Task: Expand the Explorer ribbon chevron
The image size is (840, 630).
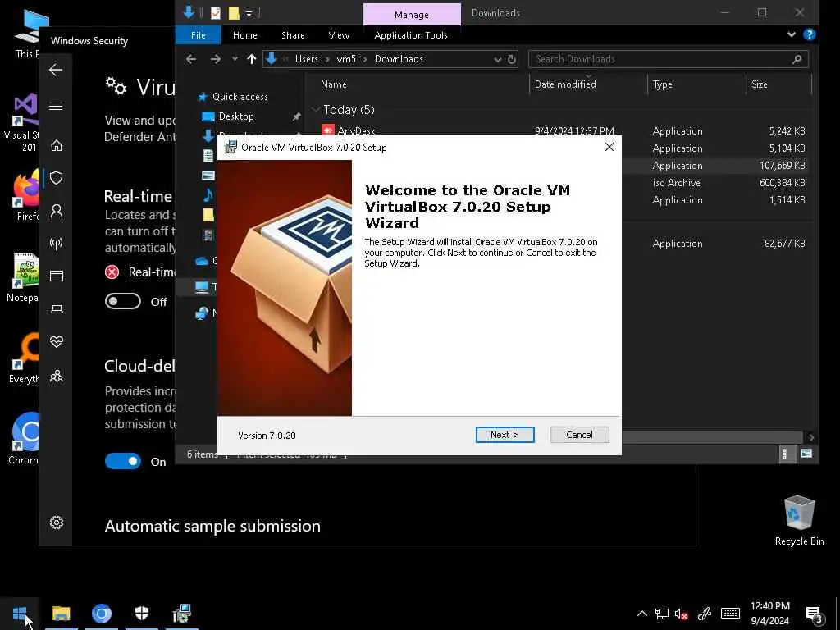Action: (792, 34)
